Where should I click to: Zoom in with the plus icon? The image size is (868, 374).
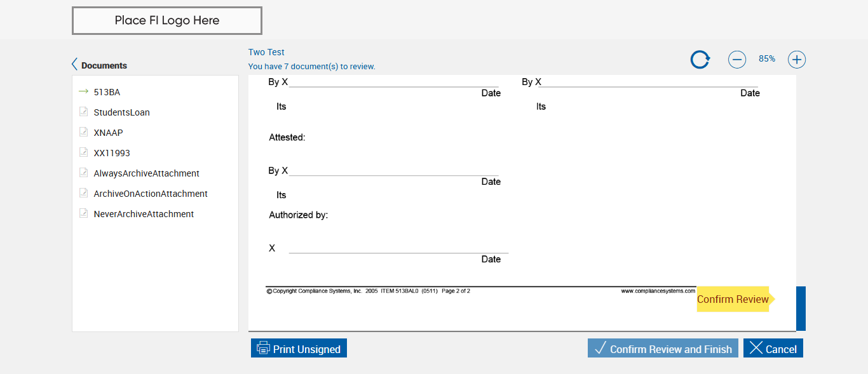pyautogui.click(x=796, y=60)
